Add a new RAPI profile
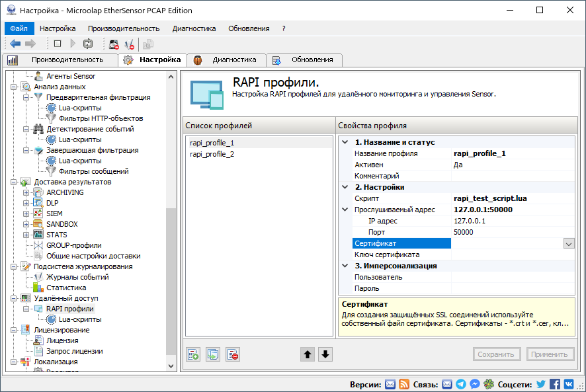 pyautogui.click(x=193, y=354)
